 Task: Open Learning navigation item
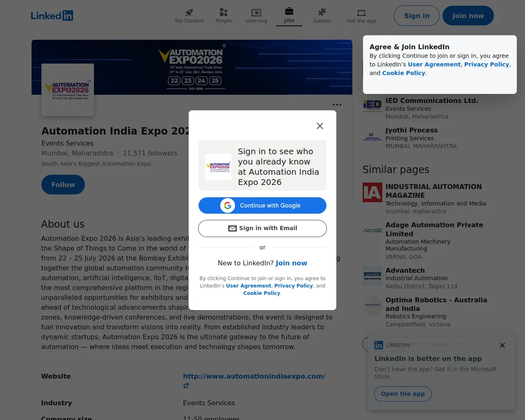[x=256, y=16]
